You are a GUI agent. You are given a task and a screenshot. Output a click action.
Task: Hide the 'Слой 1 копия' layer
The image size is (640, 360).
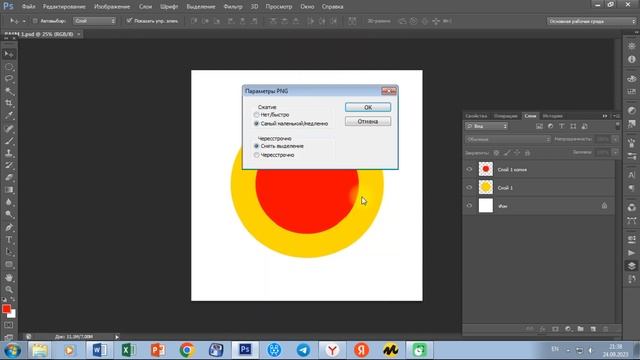(469, 169)
